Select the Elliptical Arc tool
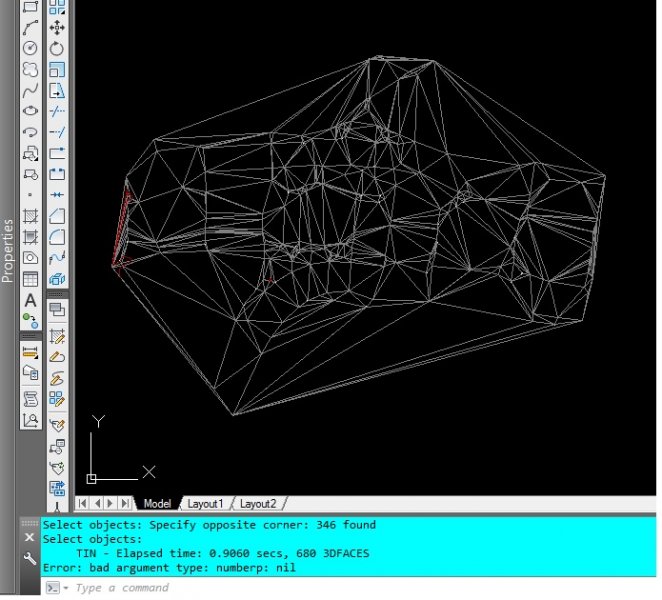 point(30,132)
